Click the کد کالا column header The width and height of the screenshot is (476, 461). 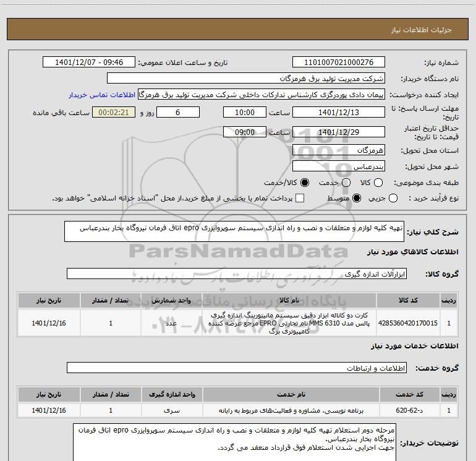(x=408, y=300)
